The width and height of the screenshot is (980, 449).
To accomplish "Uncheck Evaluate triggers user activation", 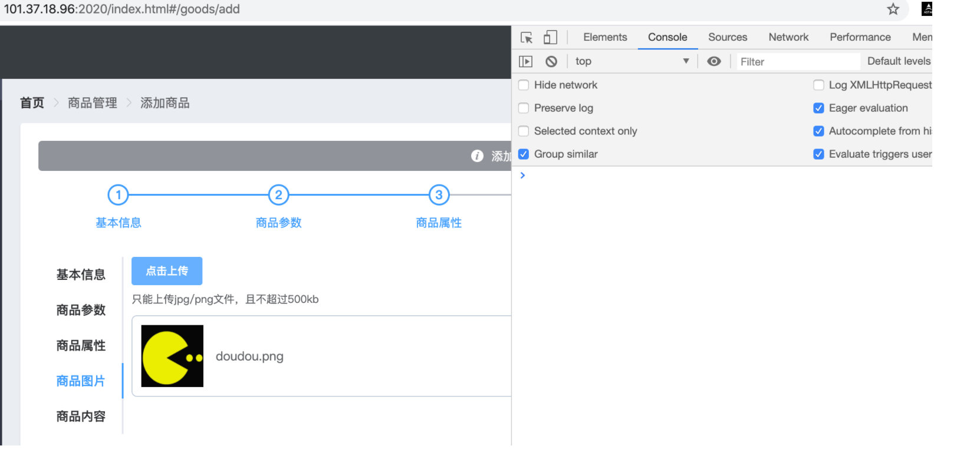I will tap(818, 154).
